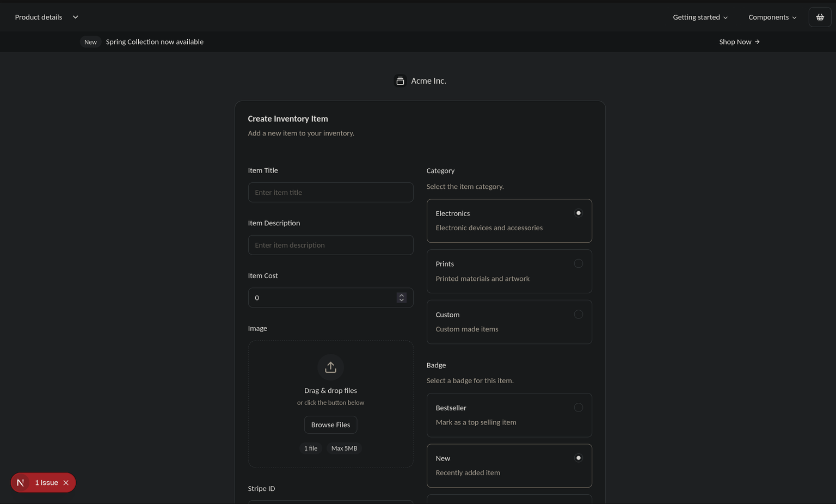Click the Acme Inc. logo icon
This screenshot has height=504, width=836.
pos(400,80)
